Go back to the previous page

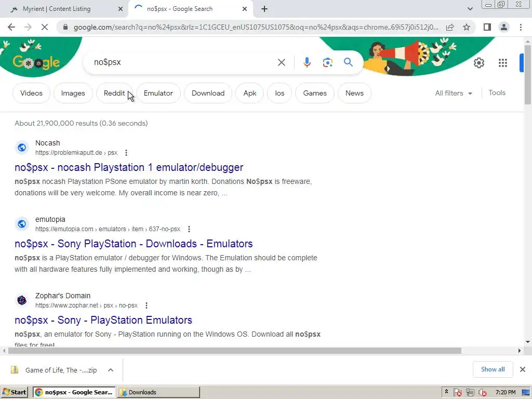coord(11,27)
